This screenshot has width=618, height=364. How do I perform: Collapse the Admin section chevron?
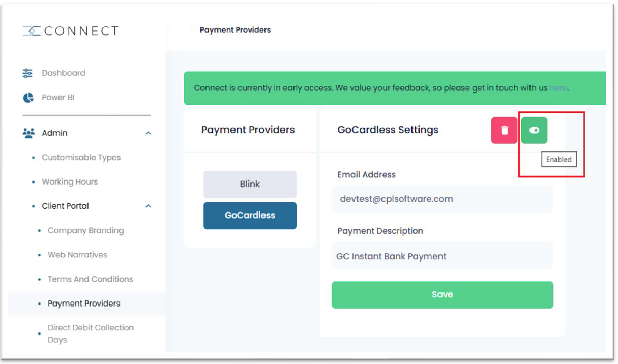[148, 133]
